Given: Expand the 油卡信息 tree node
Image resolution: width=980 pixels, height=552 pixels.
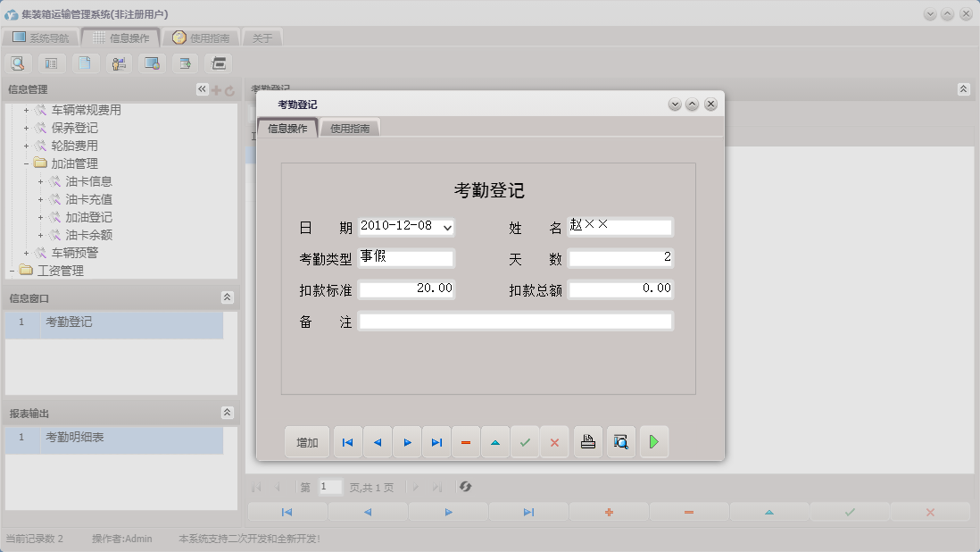Looking at the screenshot, I should [39, 181].
